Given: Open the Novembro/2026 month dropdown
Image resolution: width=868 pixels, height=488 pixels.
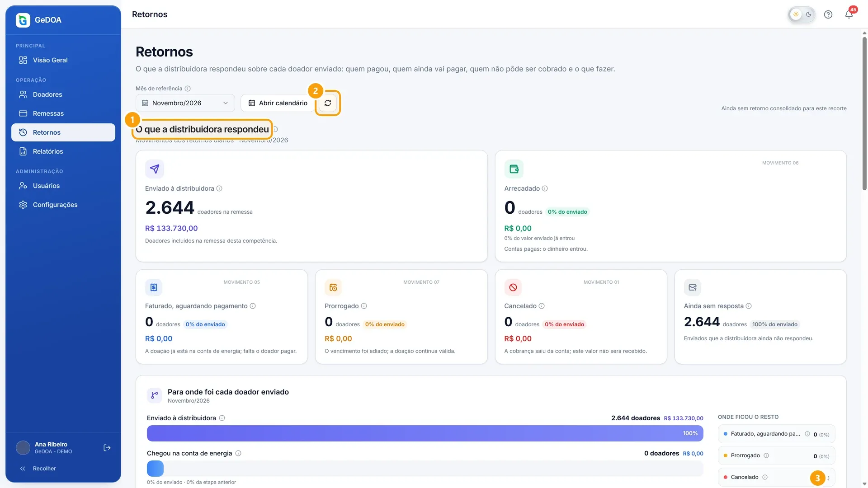Looking at the screenshot, I should (x=185, y=103).
